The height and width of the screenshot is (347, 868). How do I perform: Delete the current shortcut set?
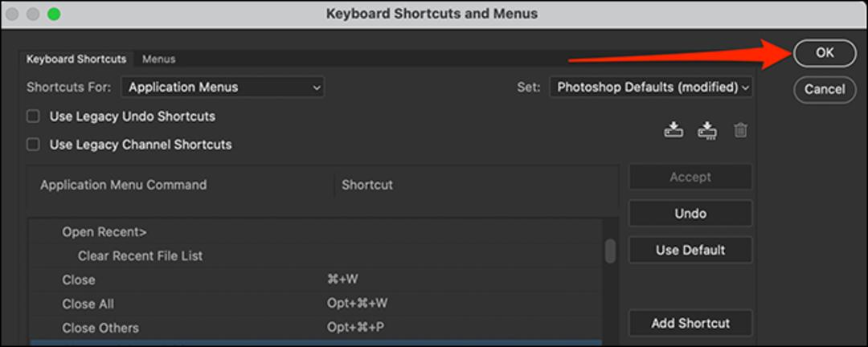741,131
